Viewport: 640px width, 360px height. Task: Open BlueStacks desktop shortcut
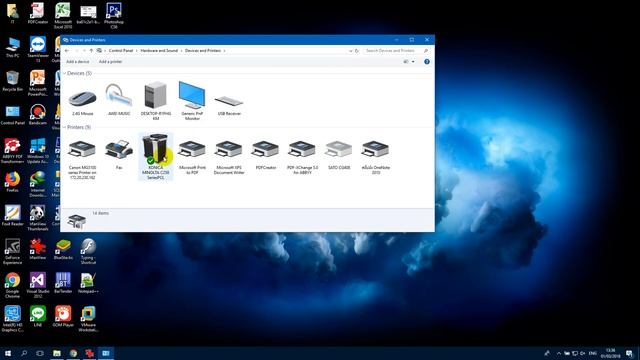[x=63, y=249]
